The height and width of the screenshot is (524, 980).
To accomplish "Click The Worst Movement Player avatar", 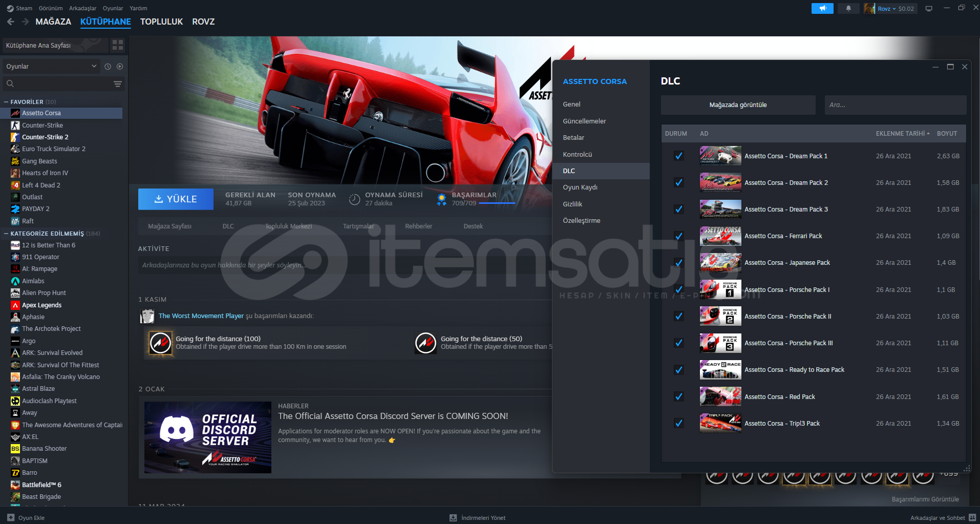I will (147, 316).
